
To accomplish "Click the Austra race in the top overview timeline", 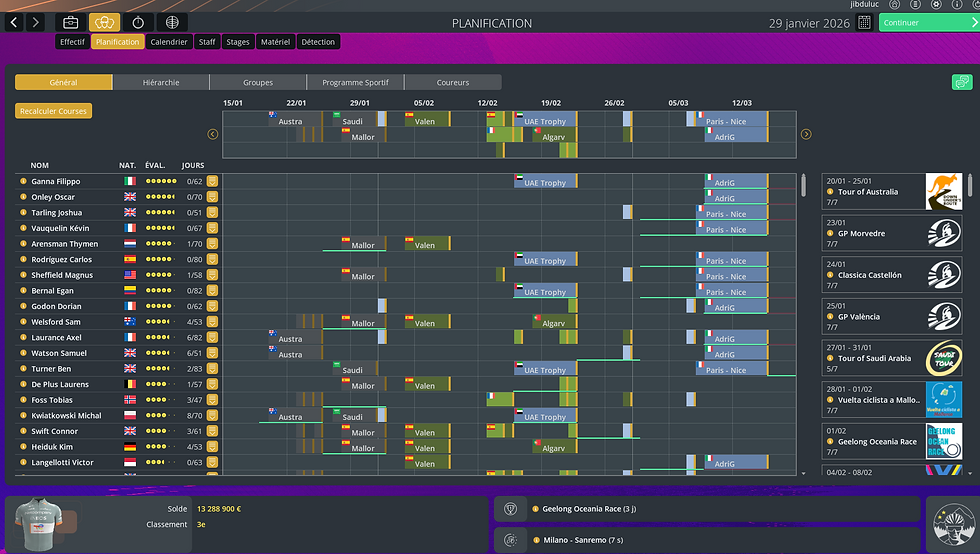I will click(295, 120).
